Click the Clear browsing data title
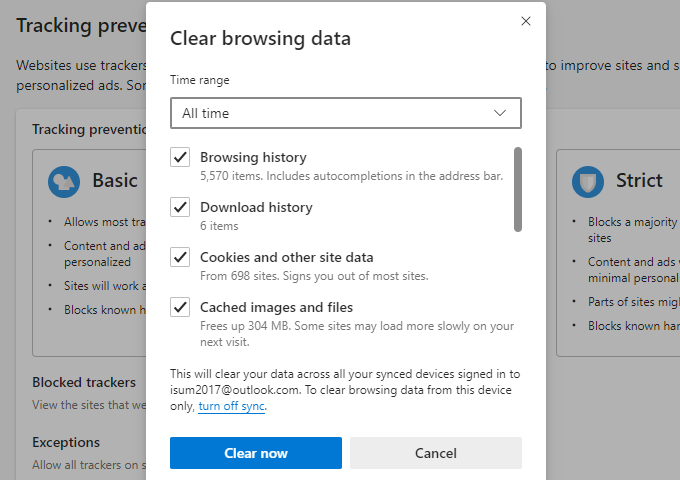The height and width of the screenshot is (480, 680). 260,38
